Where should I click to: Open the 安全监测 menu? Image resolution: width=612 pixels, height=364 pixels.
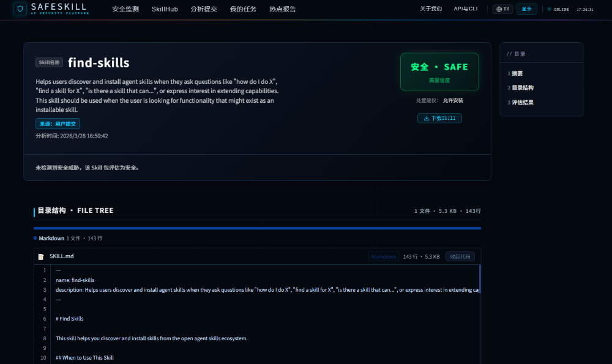coord(125,9)
